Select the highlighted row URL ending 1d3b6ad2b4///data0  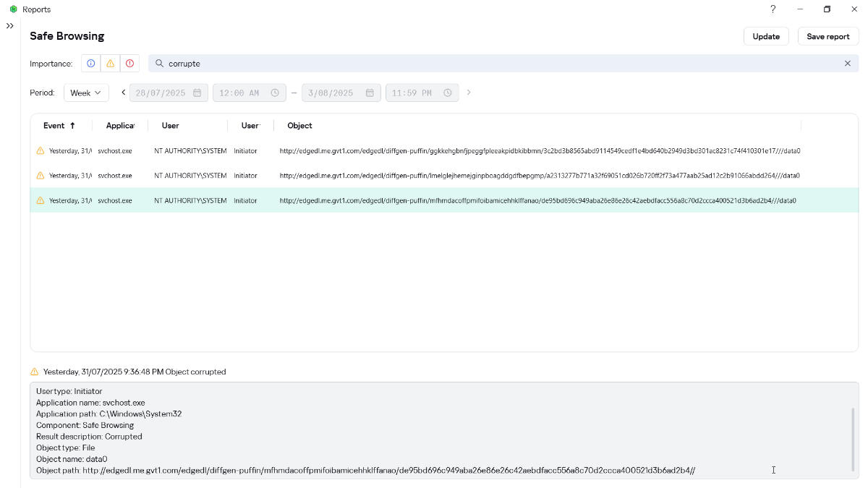click(444, 200)
